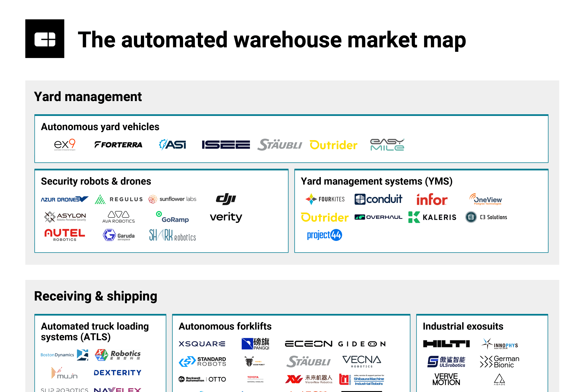Select the Garuda Aerospace logo
This screenshot has height=392, width=582.
119,235
